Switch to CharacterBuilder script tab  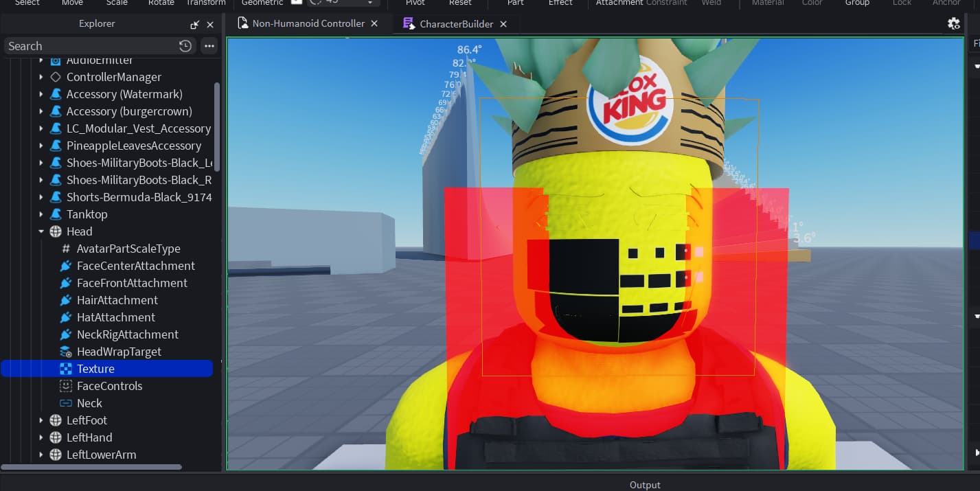(x=456, y=23)
